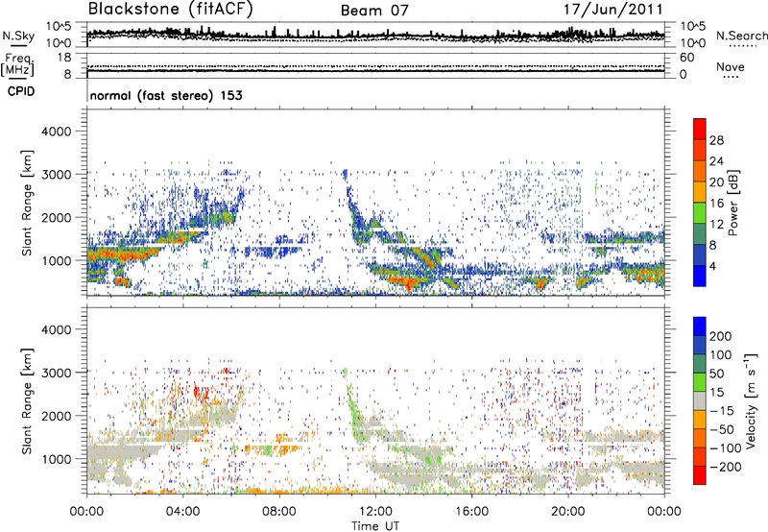The height and width of the screenshot is (532, 768).
Task: Click the date '17/Jun/2011'
Action: (x=612, y=10)
